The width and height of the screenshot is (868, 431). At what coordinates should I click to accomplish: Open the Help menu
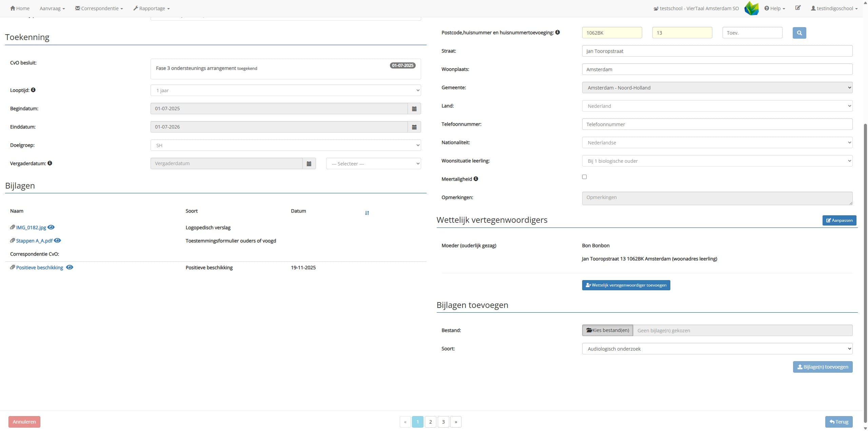pyautogui.click(x=774, y=8)
